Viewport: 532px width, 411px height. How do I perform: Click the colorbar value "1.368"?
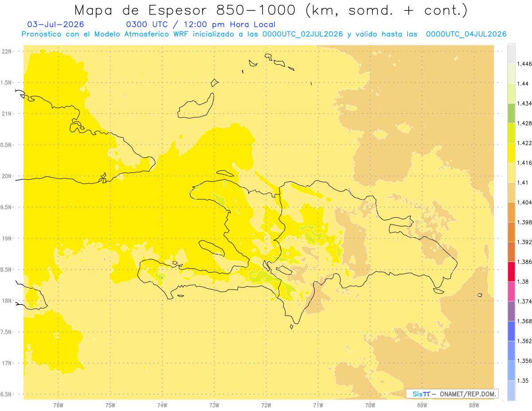[524, 321]
